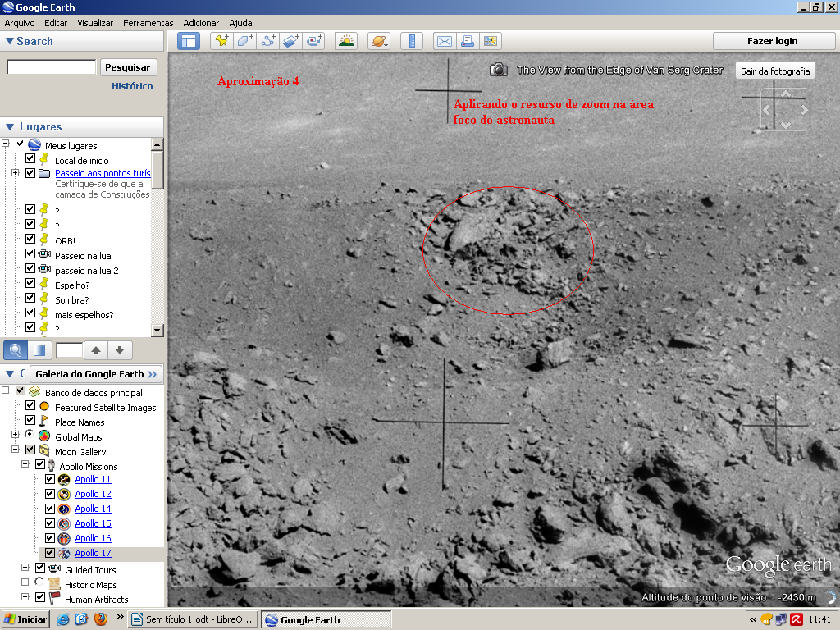The image size is (840, 630).
Task: Open the Ferramentas menu
Action: pyautogui.click(x=148, y=23)
